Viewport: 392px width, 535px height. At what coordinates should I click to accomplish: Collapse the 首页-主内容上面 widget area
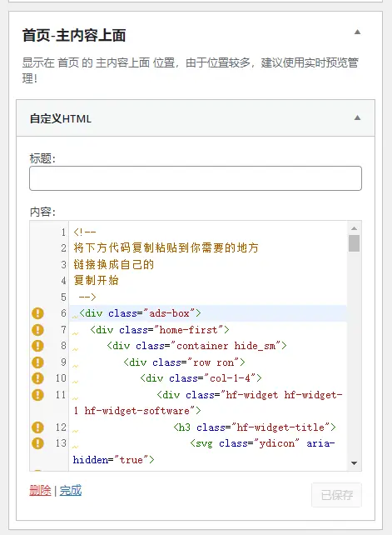357,32
